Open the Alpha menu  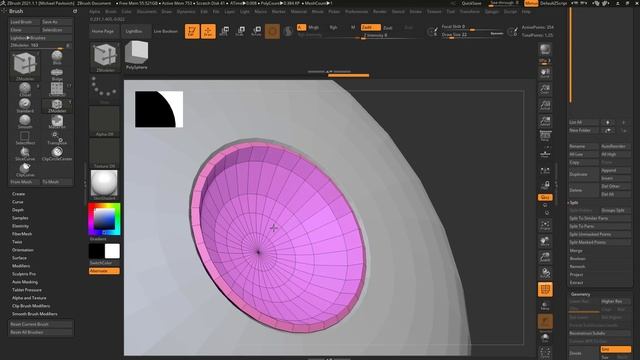[x=95, y=12]
